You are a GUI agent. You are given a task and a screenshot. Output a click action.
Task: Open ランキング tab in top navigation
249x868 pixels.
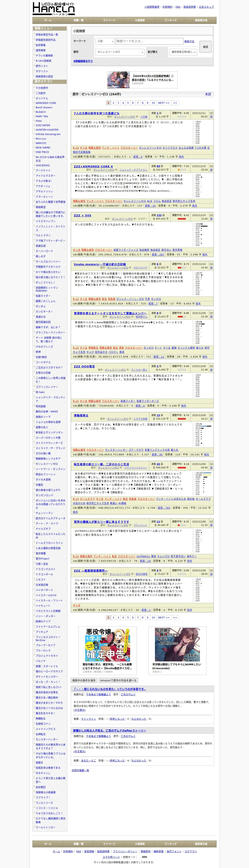170,21
